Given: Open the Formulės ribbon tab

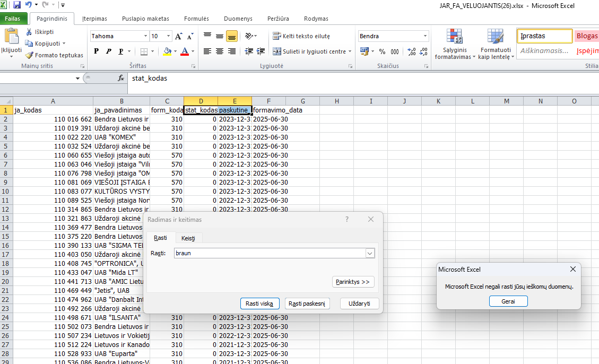Looking at the screenshot, I should [x=196, y=19].
